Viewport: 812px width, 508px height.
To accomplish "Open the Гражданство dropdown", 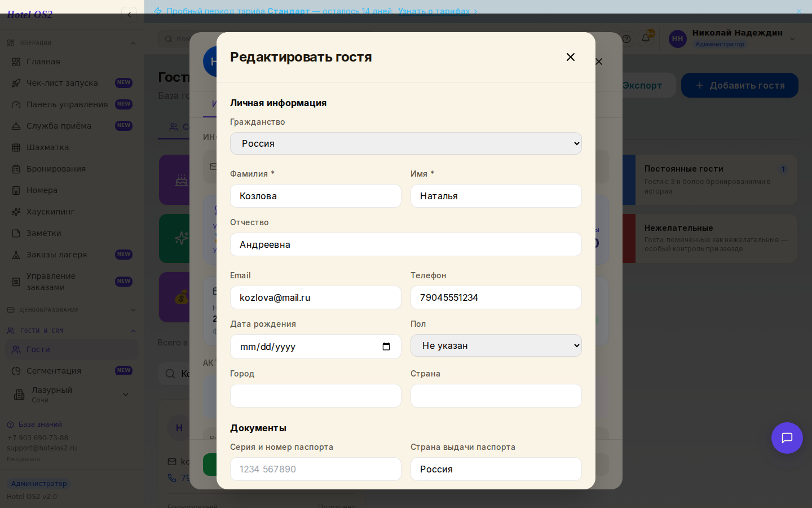I will [406, 143].
